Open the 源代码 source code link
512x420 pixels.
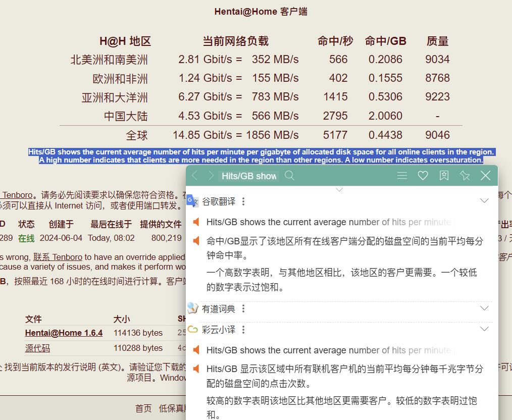pos(37,348)
